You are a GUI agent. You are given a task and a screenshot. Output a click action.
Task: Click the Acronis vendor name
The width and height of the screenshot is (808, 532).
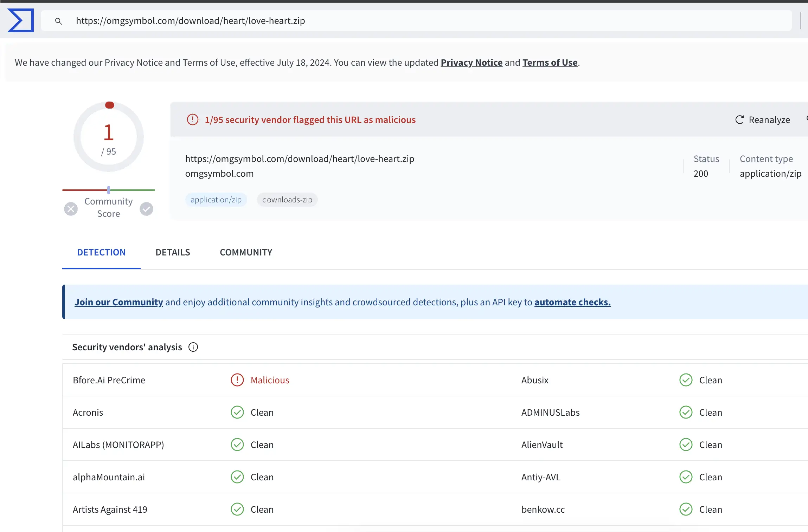pos(88,413)
